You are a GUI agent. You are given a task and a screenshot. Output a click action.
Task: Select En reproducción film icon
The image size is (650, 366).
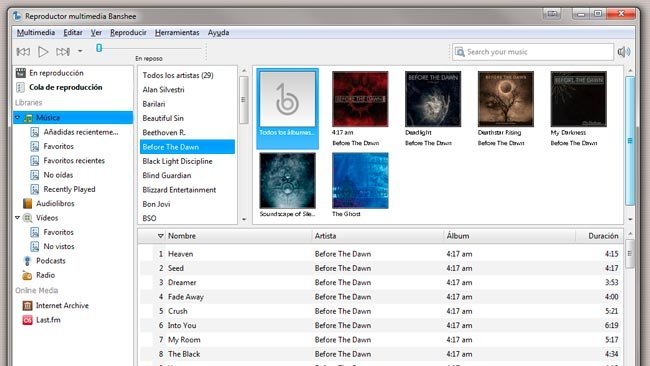pos(21,73)
